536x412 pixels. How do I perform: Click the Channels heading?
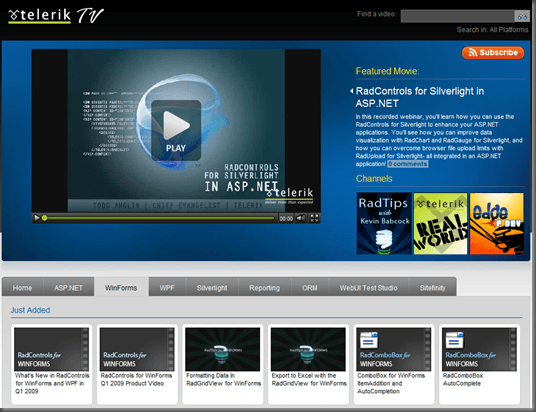tap(374, 179)
